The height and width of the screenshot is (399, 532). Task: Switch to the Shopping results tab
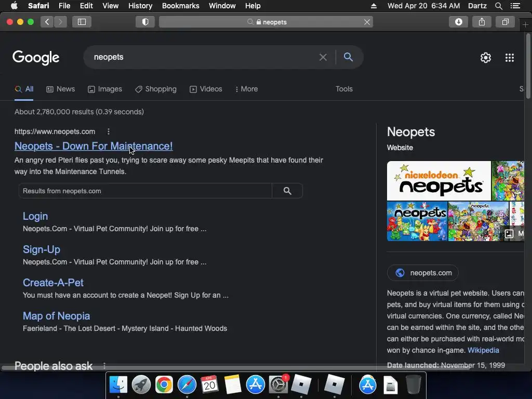[156, 89]
